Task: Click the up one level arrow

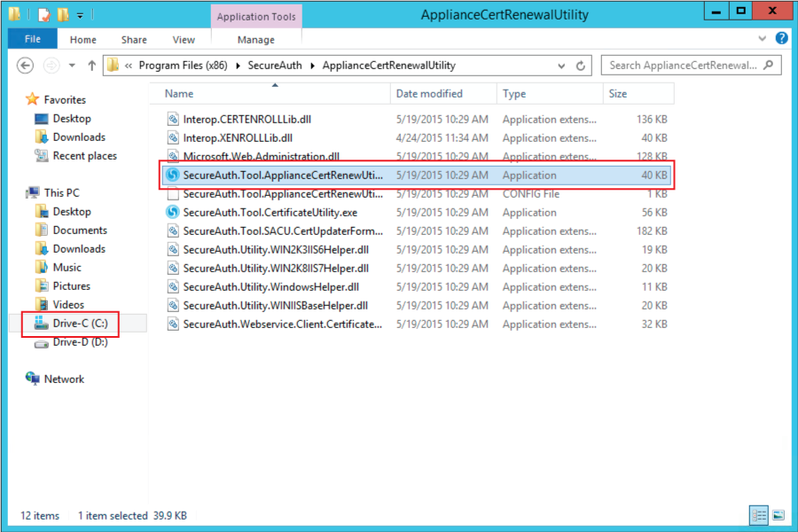Action: pyautogui.click(x=92, y=66)
